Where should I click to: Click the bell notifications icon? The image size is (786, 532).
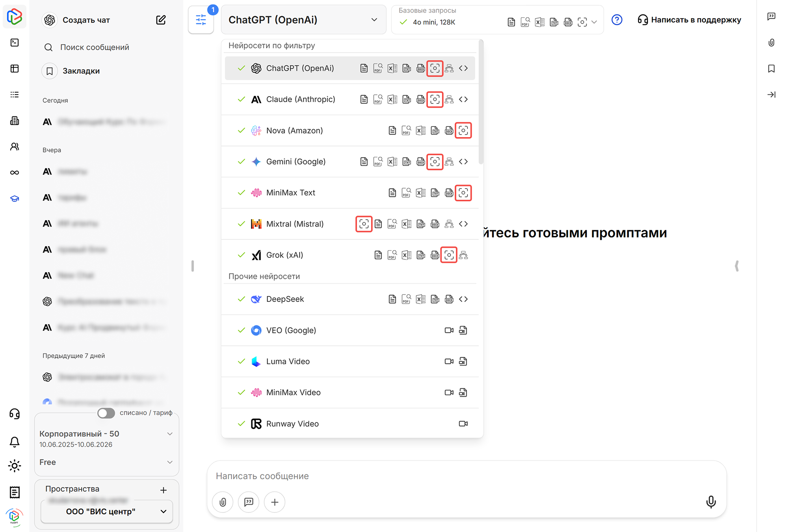coord(15,442)
